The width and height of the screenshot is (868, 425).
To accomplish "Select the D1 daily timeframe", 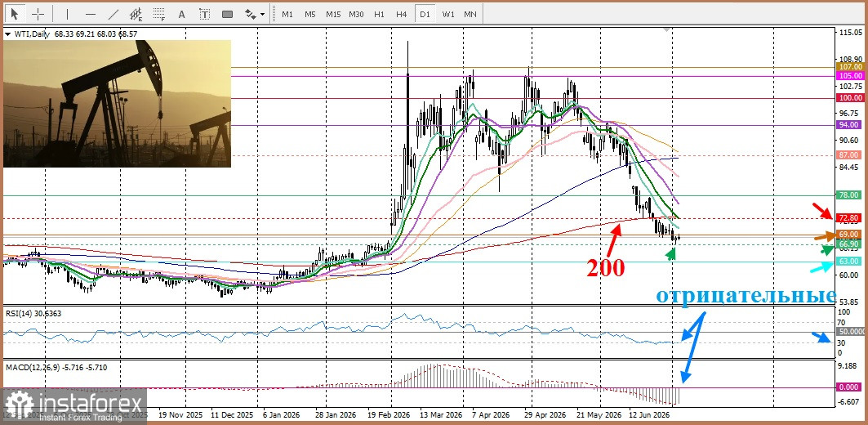I will [425, 14].
